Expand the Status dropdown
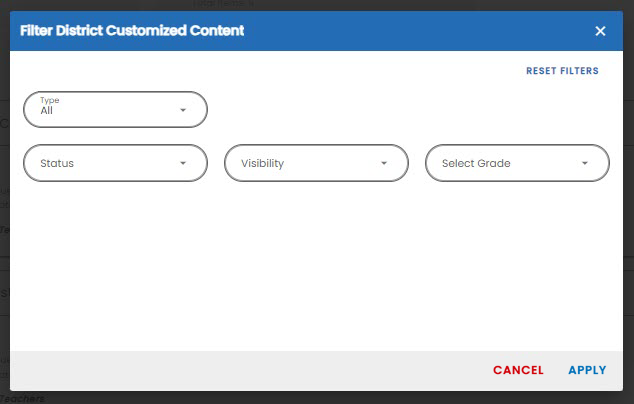Screen dimensions: 634x404 coord(116,163)
